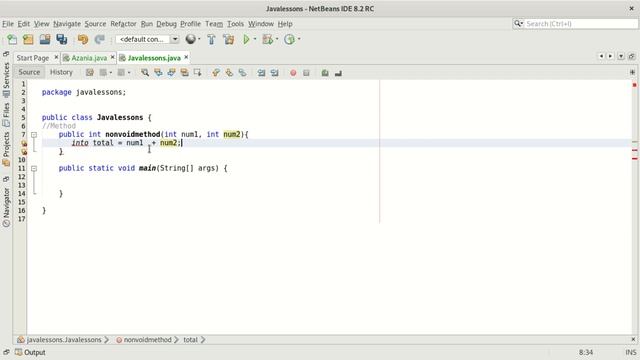The width and height of the screenshot is (640, 360).
Task: Click the total breadcrumb item
Action: (190, 340)
